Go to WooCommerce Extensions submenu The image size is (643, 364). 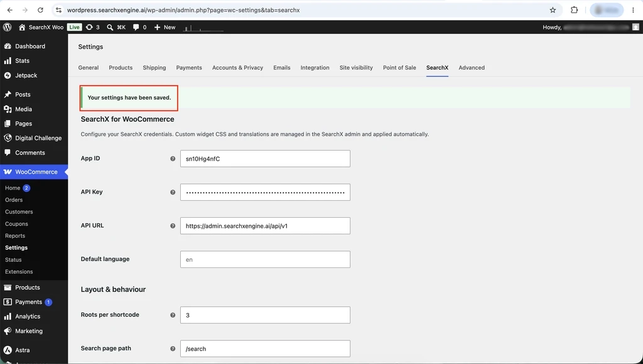[19, 272]
